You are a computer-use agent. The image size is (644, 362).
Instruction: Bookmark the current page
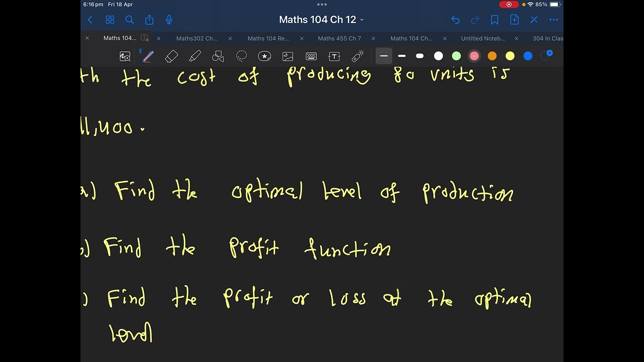click(495, 20)
